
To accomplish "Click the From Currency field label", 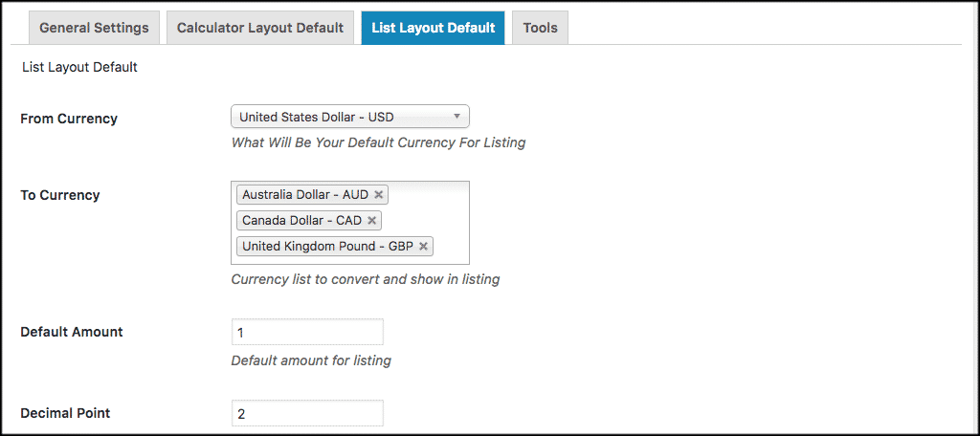I will click(69, 120).
